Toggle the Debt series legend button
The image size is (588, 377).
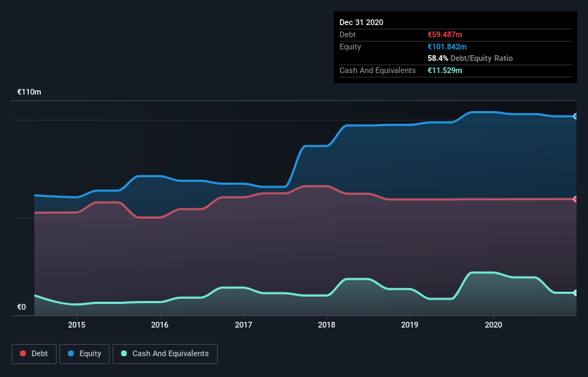[34, 354]
